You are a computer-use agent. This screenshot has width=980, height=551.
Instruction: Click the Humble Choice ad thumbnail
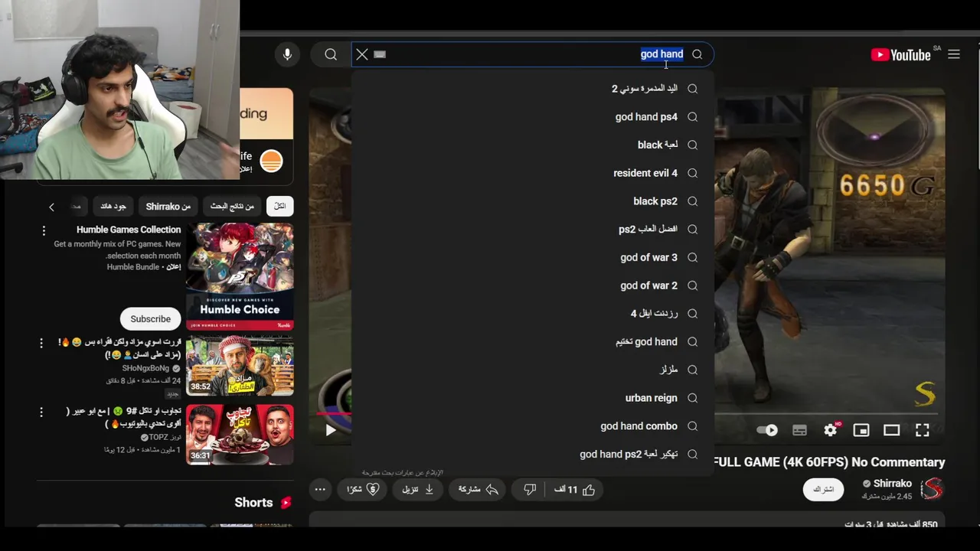[240, 276]
